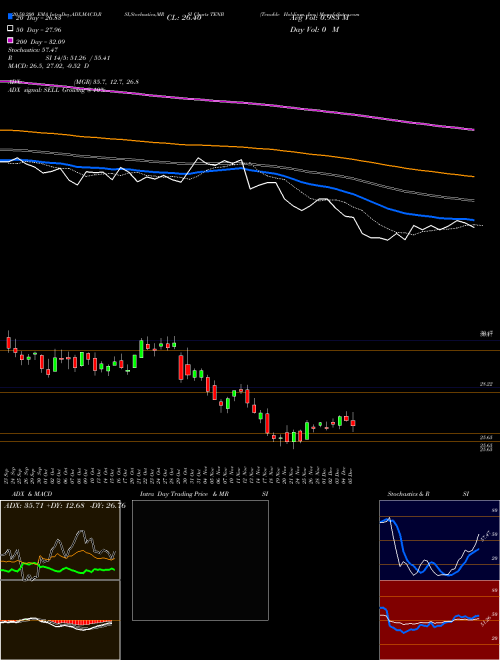Click the orange moving average line's right end
The width and height of the screenshot is (500, 660).
point(472,176)
